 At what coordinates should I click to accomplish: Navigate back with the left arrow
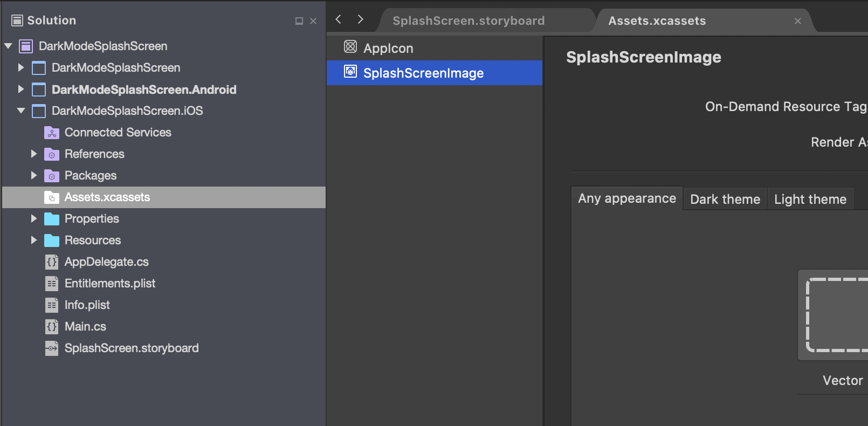[x=339, y=19]
